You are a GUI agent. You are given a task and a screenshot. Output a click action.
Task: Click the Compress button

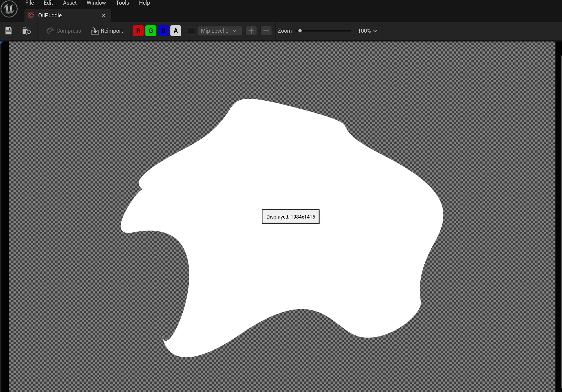tap(64, 31)
